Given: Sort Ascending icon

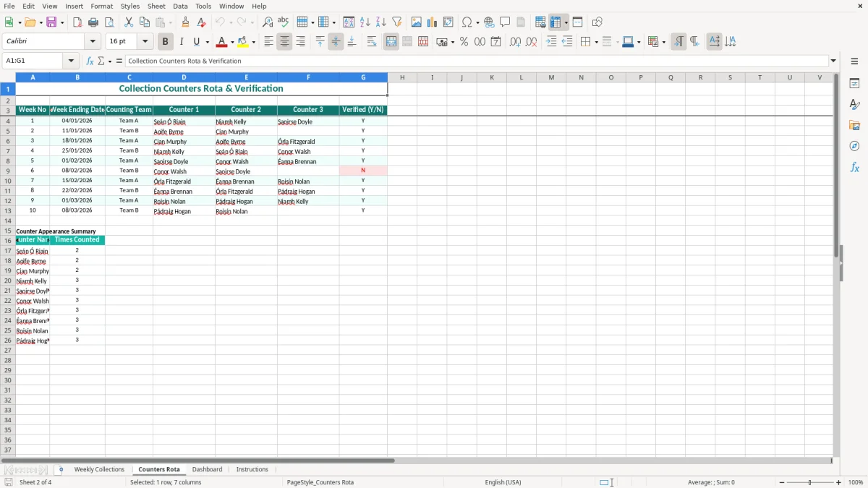Looking at the screenshot, I should tap(365, 22).
